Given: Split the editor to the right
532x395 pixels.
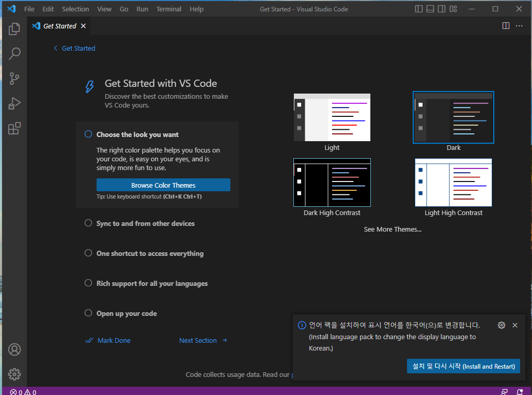Looking at the screenshot, I should coord(506,26).
